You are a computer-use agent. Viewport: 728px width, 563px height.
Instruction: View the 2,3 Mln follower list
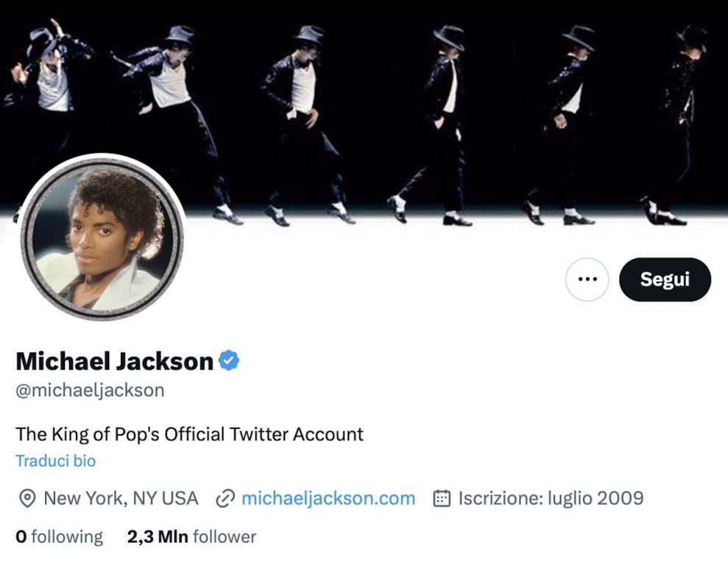point(191,537)
